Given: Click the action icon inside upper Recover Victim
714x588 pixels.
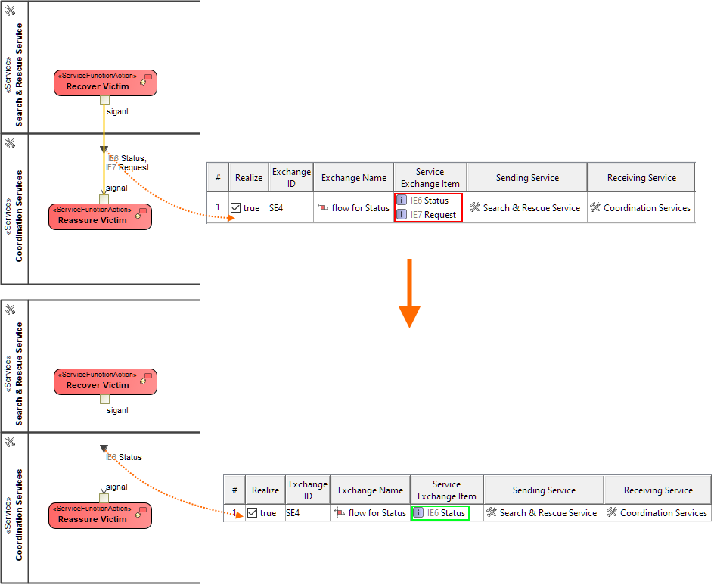Looking at the screenshot, I should [146, 79].
